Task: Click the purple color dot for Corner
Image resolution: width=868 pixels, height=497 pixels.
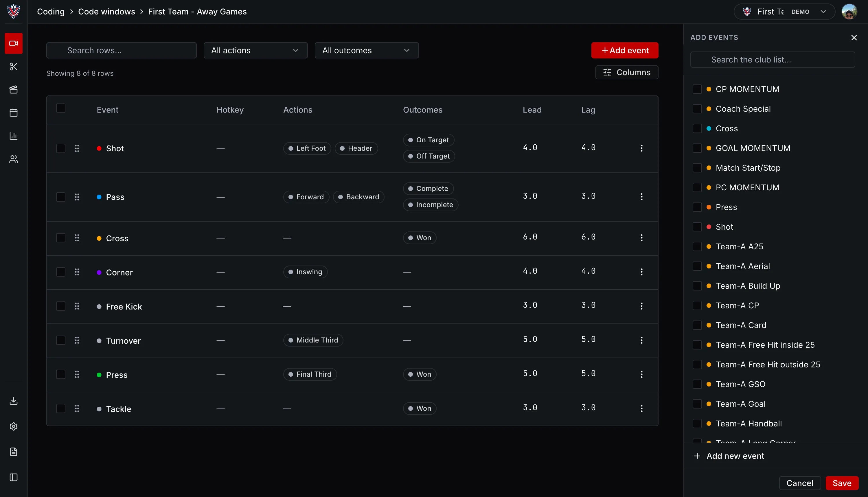Action: click(x=99, y=273)
